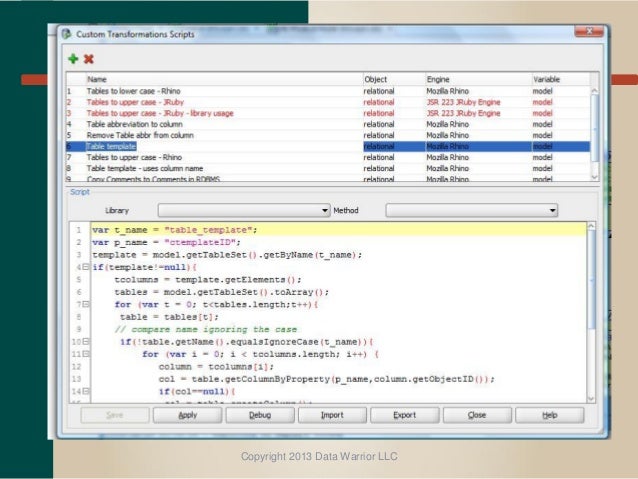Place cursor on line 2 var p_name
Screen dimensions: 638x479
pos(166,243)
